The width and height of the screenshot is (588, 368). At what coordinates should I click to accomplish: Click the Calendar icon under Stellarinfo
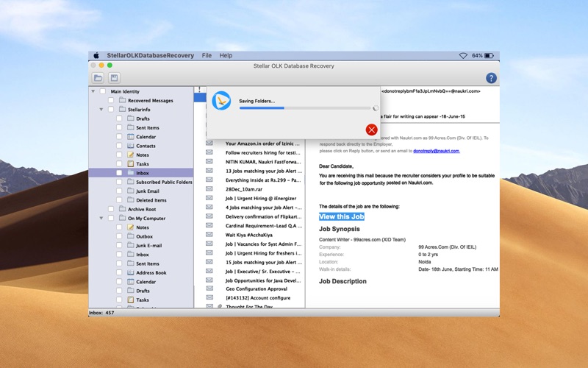[x=131, y=137]
